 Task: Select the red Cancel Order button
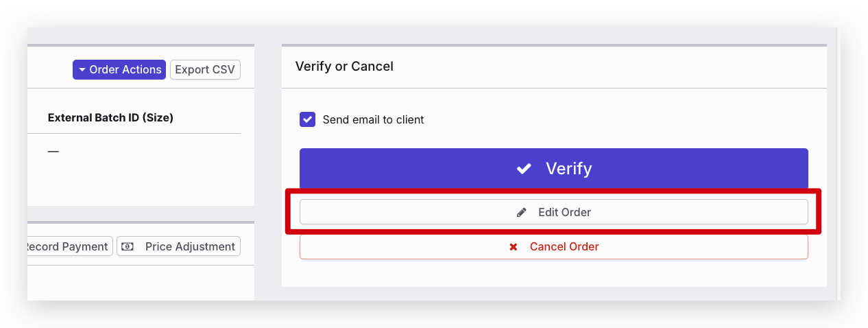(553, 247)
